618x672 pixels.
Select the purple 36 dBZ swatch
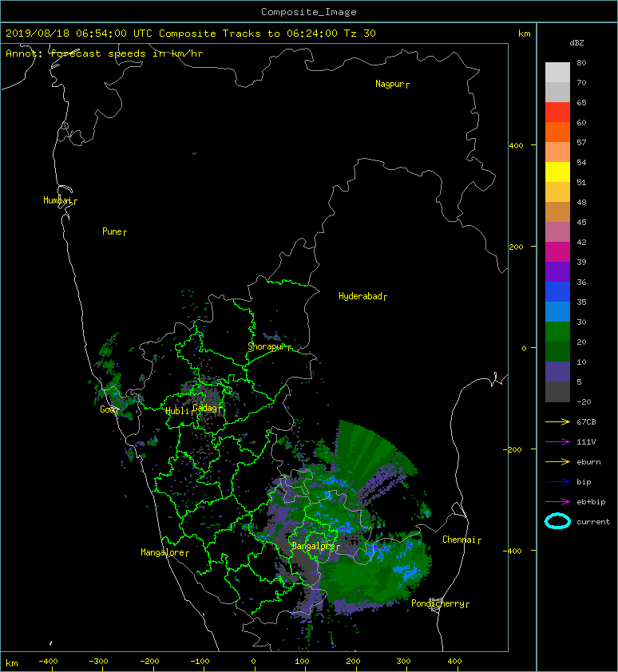557,271
